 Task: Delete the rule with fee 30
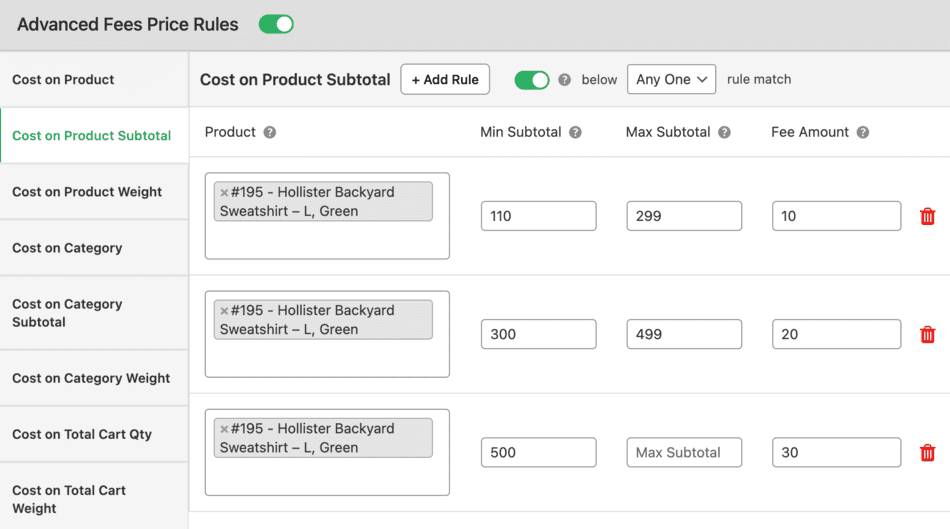click(927, 453)
